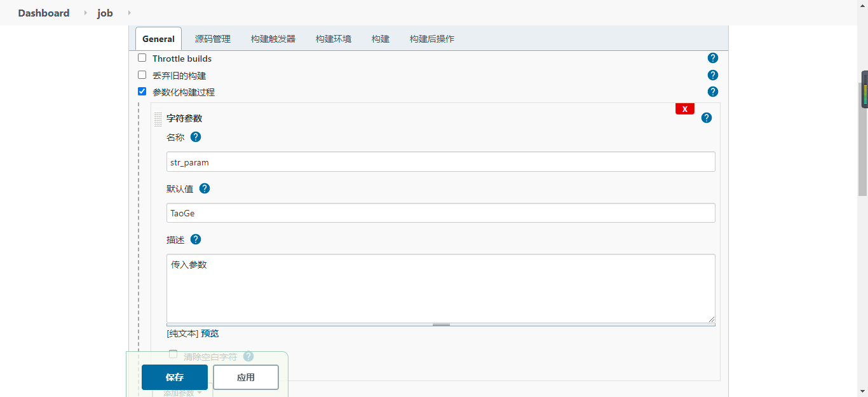Click the 保存 button
Viewport: 868px width, 397px height.
point(175,377)
